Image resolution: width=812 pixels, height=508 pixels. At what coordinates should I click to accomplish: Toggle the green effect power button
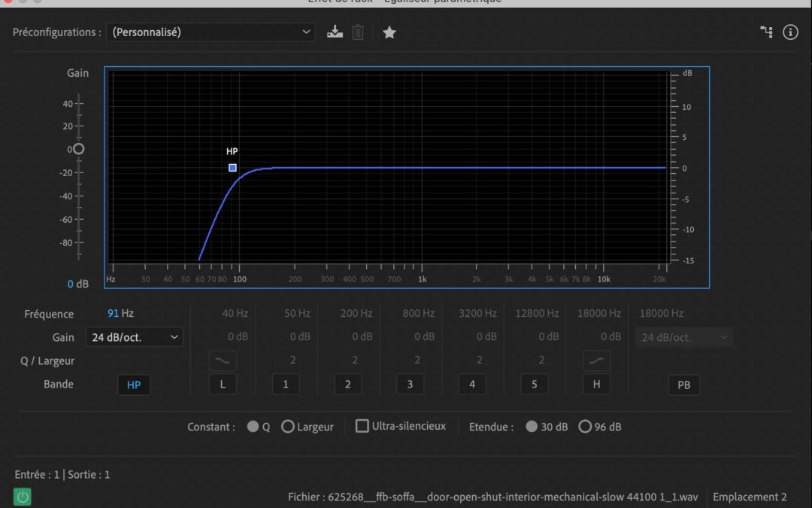[x=23, y=497]
